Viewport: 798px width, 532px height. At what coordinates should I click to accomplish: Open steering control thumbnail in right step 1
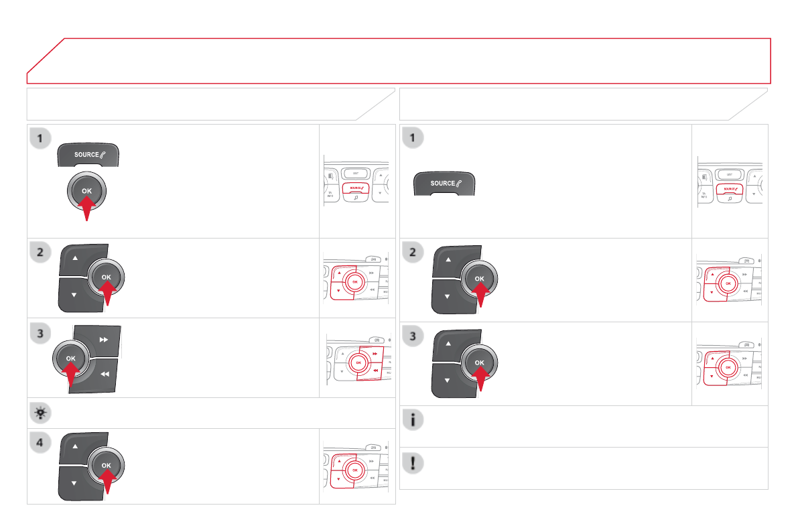tap(729, 180)
